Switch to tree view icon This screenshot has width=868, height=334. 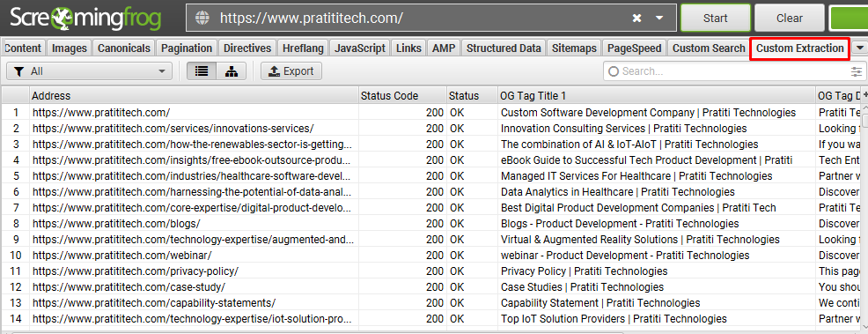coord(232,71)
